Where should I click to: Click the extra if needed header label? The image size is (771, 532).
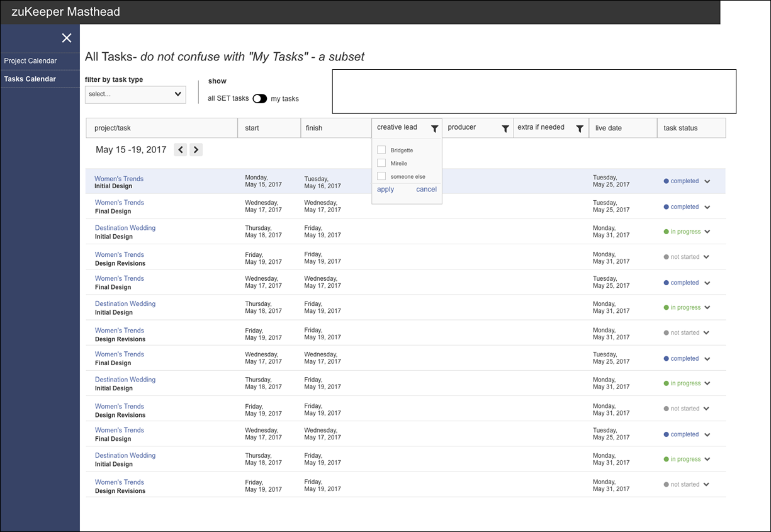click(541, 127)
